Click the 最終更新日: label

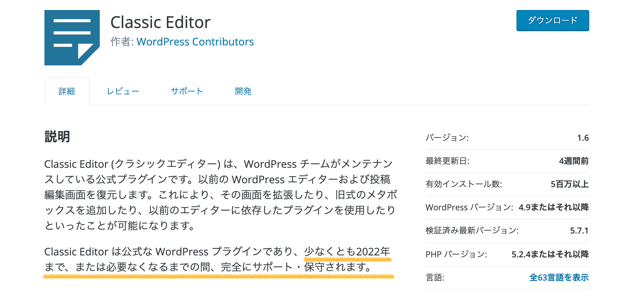(x=448, y=161)
